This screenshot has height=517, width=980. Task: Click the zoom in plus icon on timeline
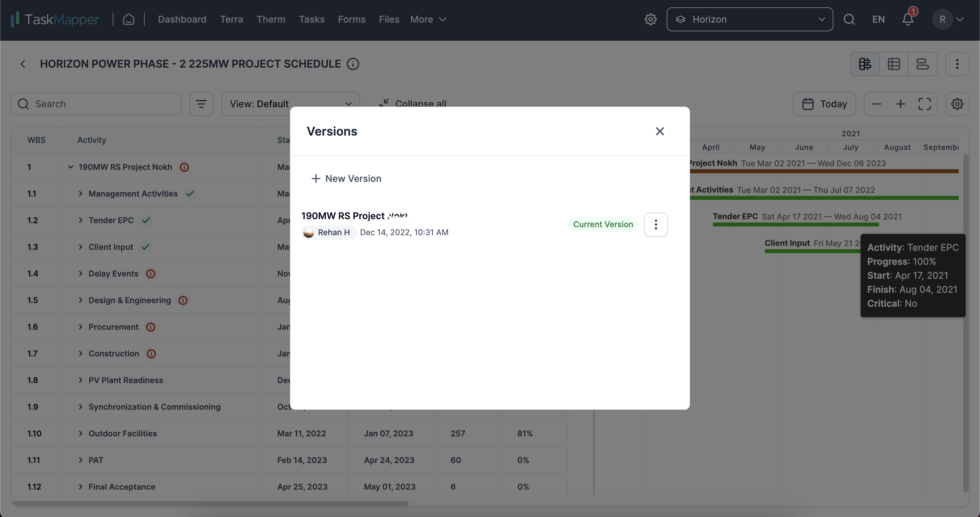900,104
